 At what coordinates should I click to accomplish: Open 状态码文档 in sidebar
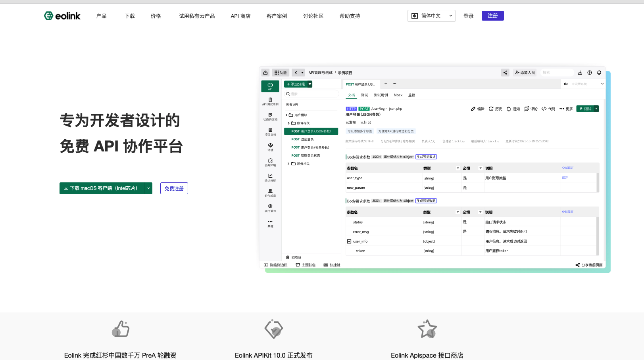coord(270,117)
